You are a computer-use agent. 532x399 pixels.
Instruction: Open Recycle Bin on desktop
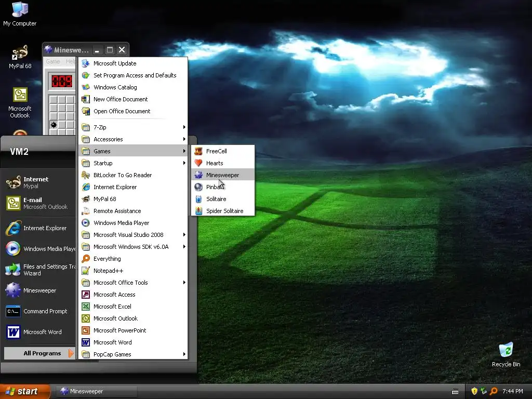click(506, 355)
